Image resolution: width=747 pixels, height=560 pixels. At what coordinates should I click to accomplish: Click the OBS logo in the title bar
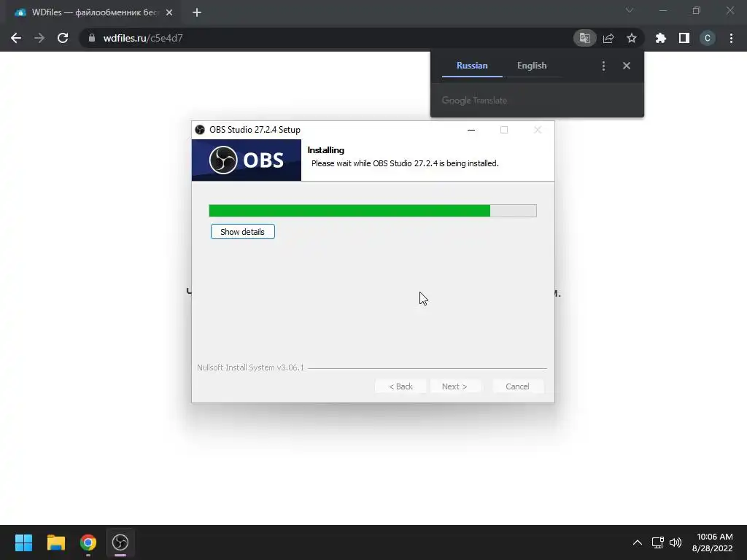tap(200, 130)
